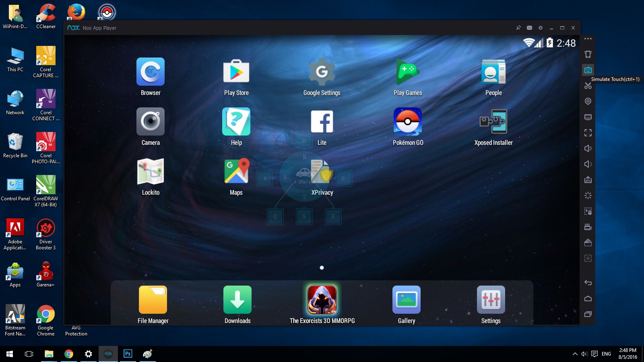The height and width of the screenshot is (362, 644).
Task: Open Android Settings in the dock
Action: click(491, 300)
